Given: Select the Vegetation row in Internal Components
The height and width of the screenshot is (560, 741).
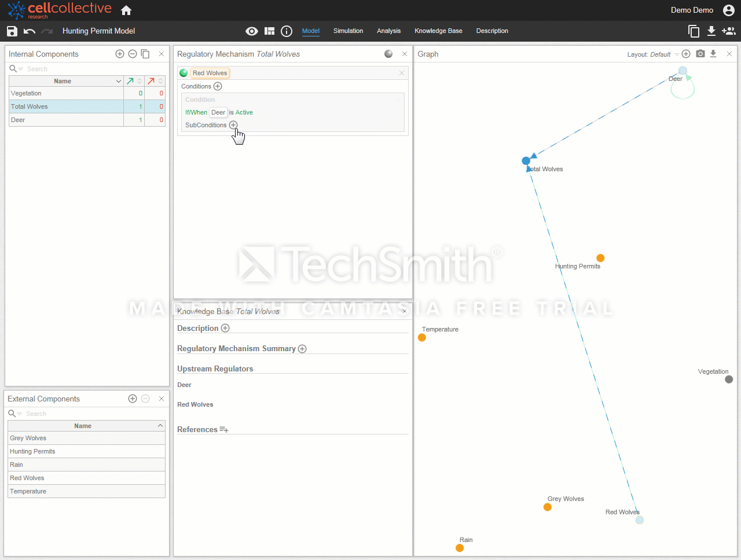Looking at the screenshot, I should pyautogui.click(x=87, y=93).
